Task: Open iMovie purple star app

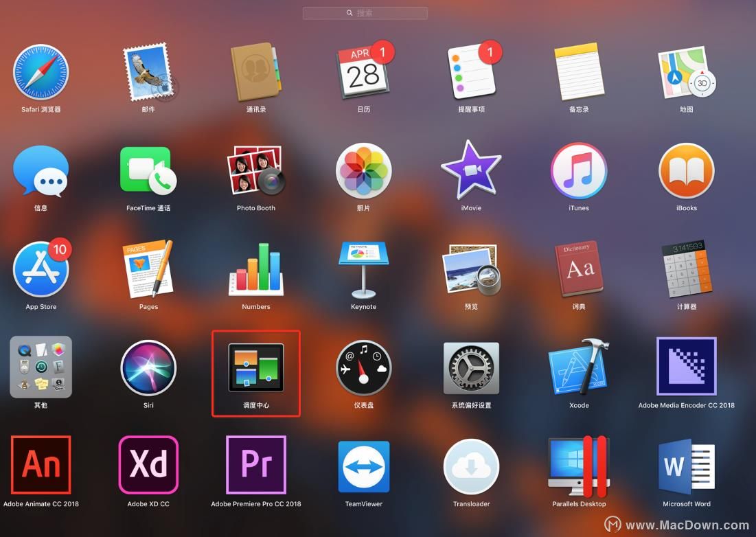Action: [471, 170]
